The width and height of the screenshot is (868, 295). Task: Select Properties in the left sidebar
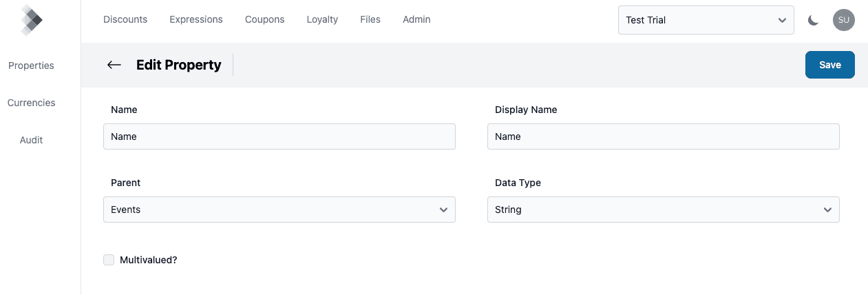31,65
